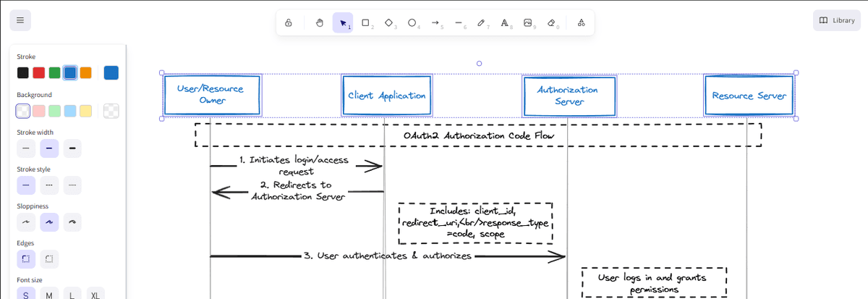Toggle the keep-tool-active lock icon
This screenshot has width=868, height=299.
(x=289, y=22)
